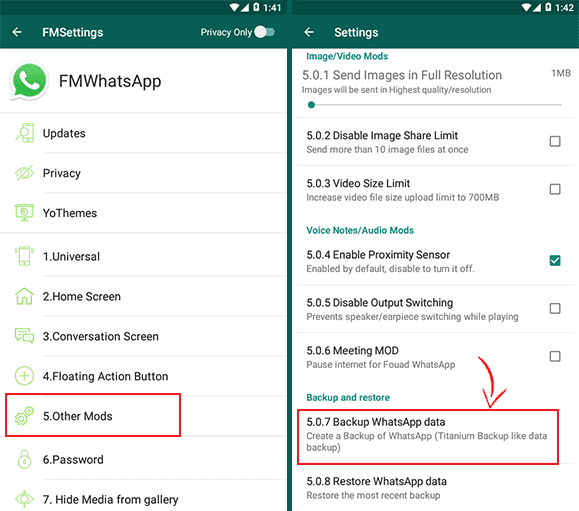Uncheck Enable Proximity Sensor checkbox

[x=555, y=261]
